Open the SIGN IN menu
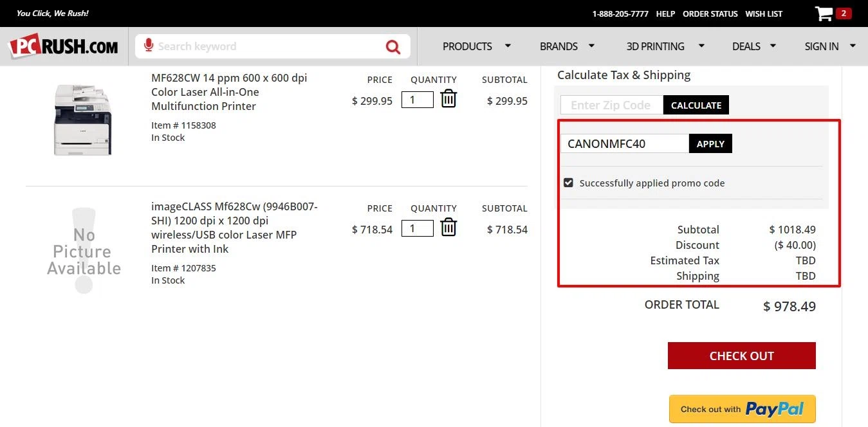Screen dimensions: 868x427 822,46
